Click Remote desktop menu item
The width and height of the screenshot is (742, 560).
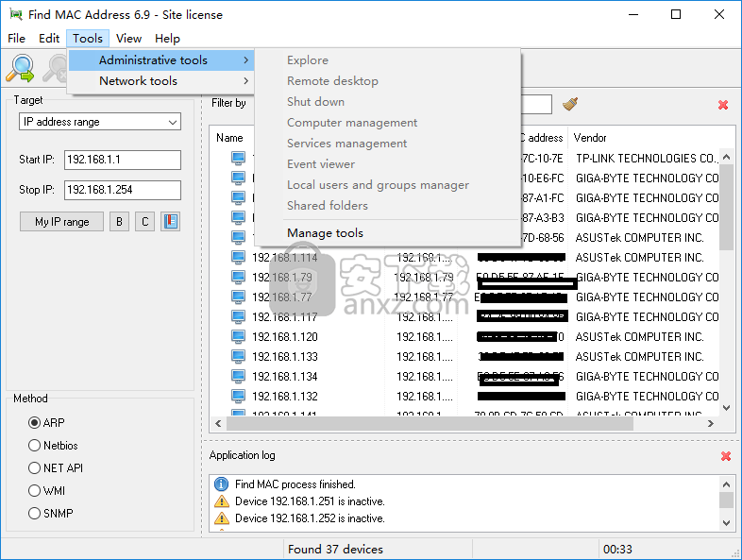(x=332, y=81)
